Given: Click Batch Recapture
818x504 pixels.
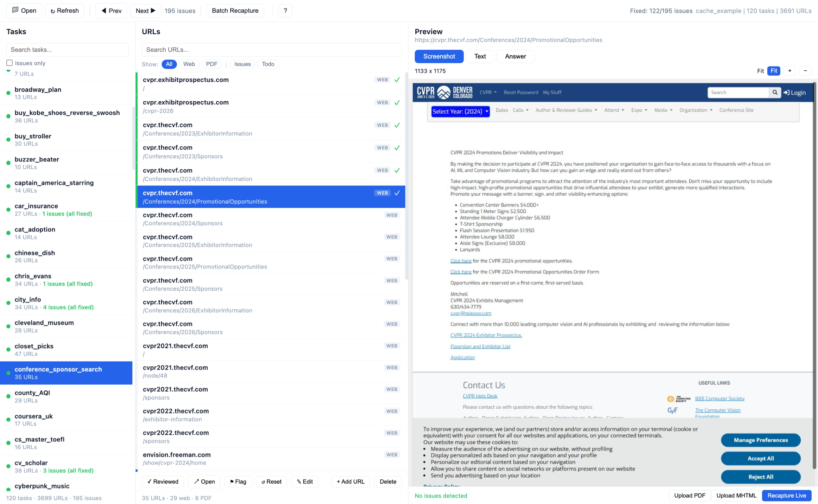Looking at the screenshot, I should coord(235,11).
